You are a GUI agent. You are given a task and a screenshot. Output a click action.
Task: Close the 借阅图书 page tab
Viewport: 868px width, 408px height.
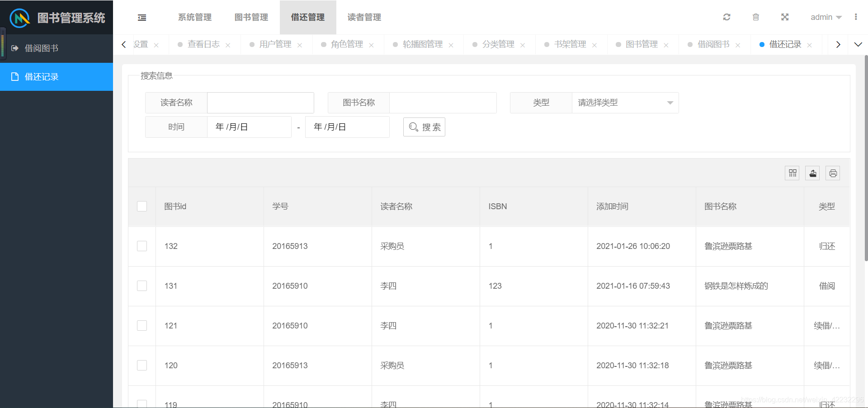(x=738, y=45)
